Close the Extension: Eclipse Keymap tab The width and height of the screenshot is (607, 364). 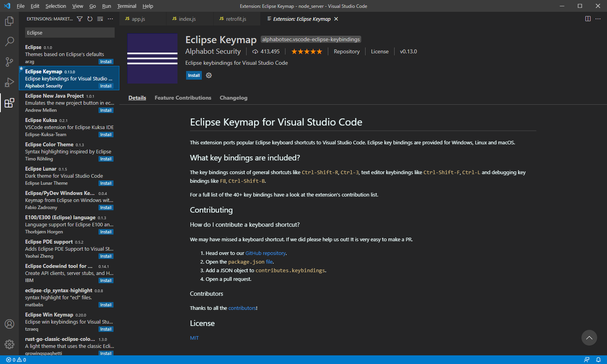point(336,19)
